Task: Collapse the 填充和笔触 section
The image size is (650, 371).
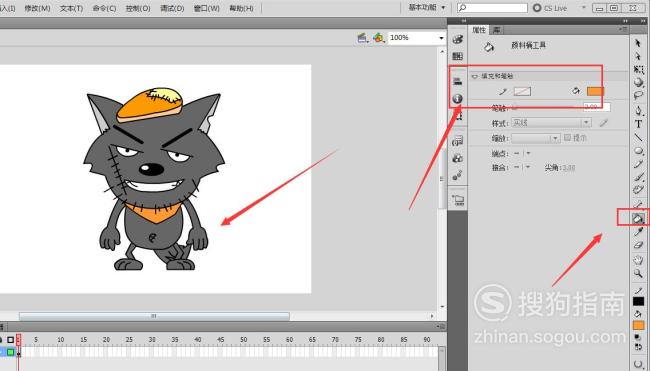Action: (475, 76)
